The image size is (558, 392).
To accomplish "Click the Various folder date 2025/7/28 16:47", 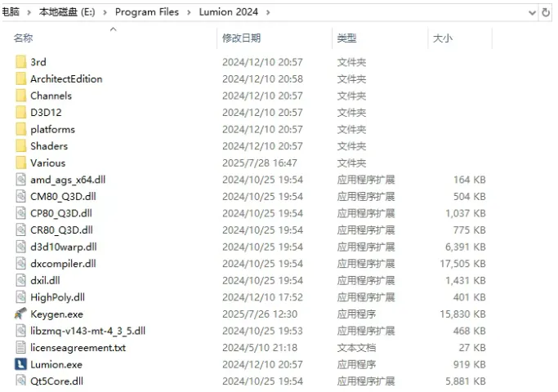I will tap(260, 163).
